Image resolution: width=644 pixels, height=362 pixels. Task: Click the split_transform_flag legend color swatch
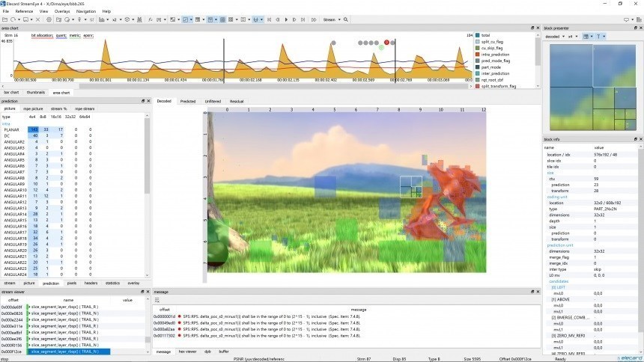(478, 86)
